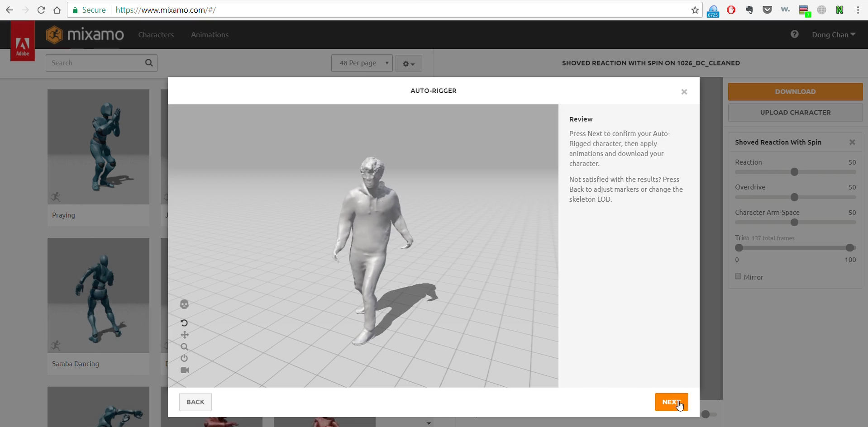Click the blue 6725 badge extension icon
This screenshot has height=427, width=868.
coord(713,11)
